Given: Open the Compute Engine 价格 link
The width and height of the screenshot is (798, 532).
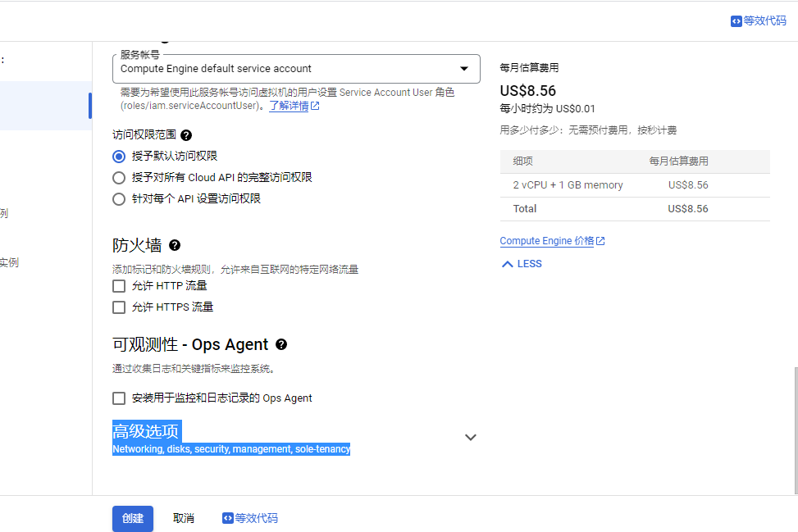Looking at the screenshot, I should 546,241.
